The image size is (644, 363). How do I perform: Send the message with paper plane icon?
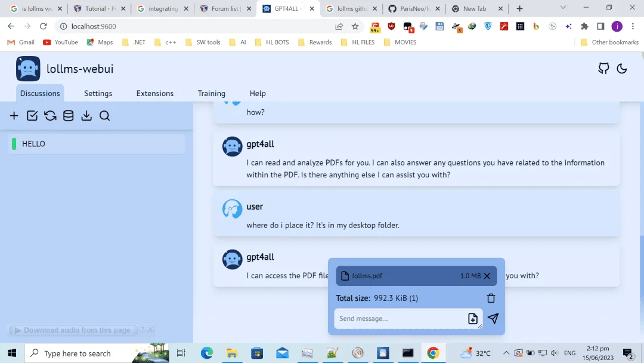click(x=493, y=318)
